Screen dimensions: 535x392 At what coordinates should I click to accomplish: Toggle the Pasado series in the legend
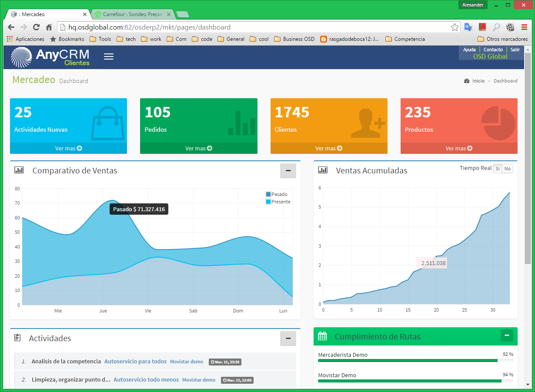pos(277,194)
